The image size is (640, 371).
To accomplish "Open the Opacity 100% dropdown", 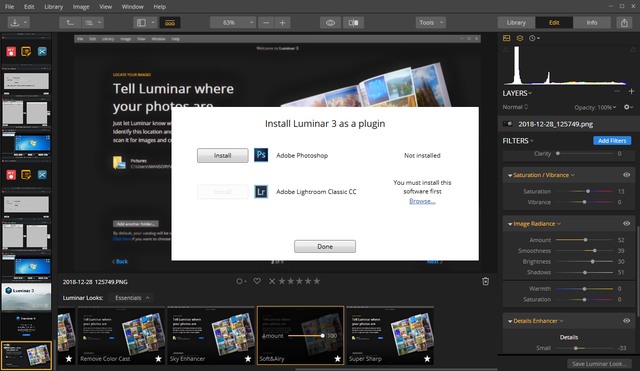I will point(595,107).
